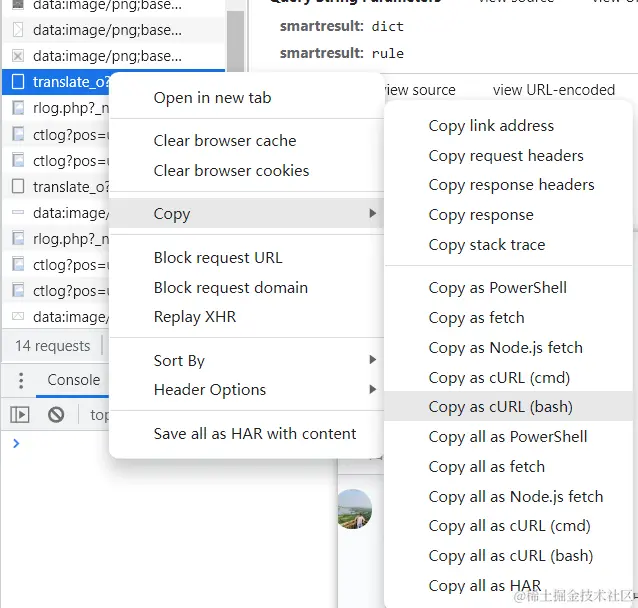Viewport: 638px width, 608px height.
Task: Click the network list scrollbar thumb
Action: [x=235, y=42]
